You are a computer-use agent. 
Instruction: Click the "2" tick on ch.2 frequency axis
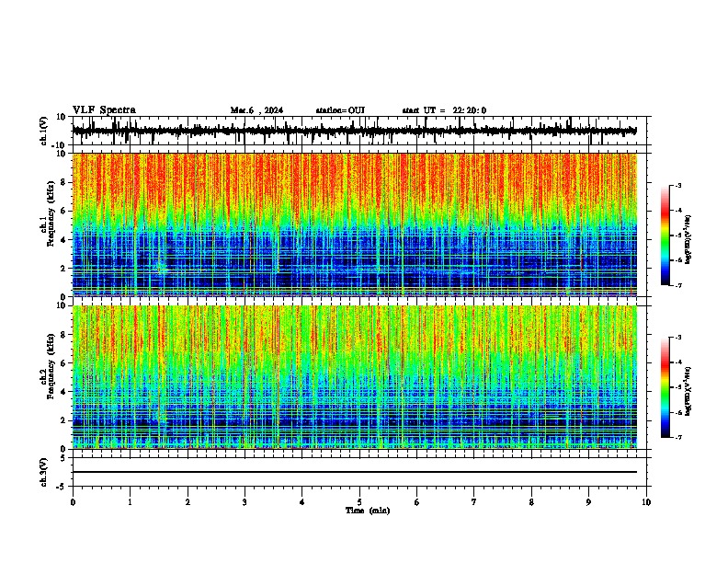63,420
